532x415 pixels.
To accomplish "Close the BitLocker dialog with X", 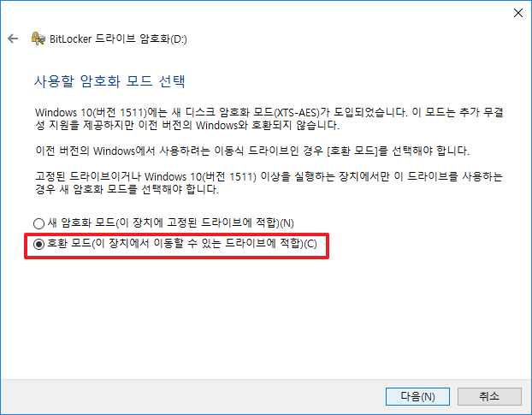I will click(517, 13).
